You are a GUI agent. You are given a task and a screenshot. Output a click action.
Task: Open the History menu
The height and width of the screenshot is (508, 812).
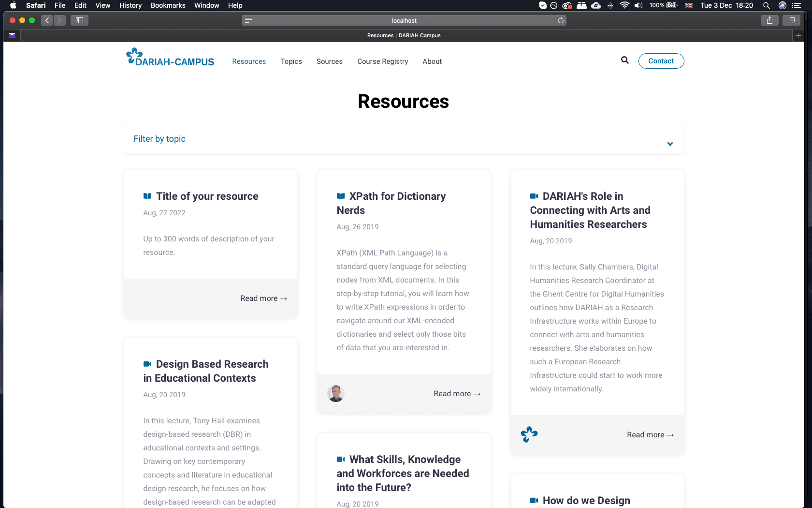point(130,5)
